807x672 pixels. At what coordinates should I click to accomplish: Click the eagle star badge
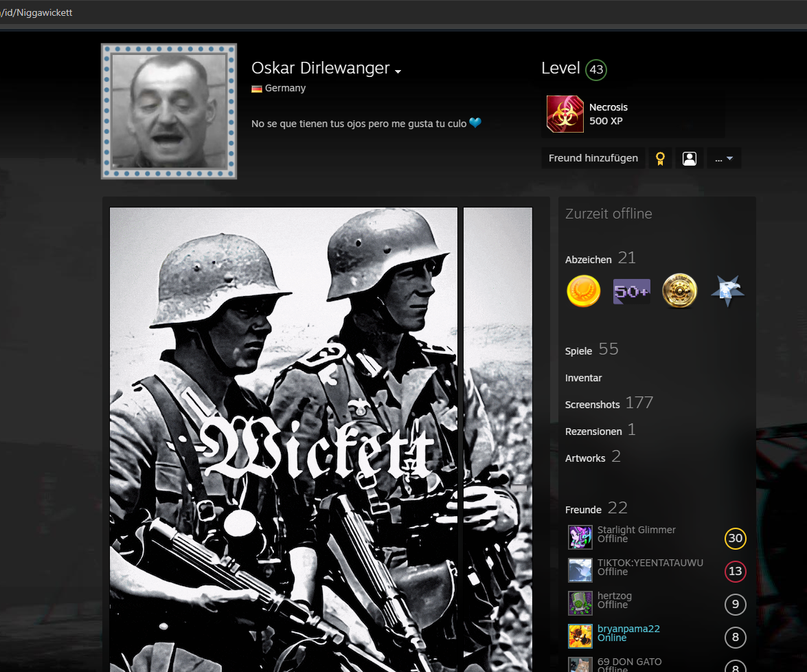pos(727,291)
